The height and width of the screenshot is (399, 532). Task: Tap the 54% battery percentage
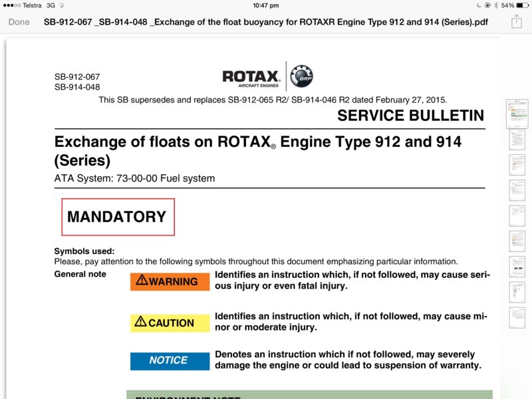click(507, 5)
